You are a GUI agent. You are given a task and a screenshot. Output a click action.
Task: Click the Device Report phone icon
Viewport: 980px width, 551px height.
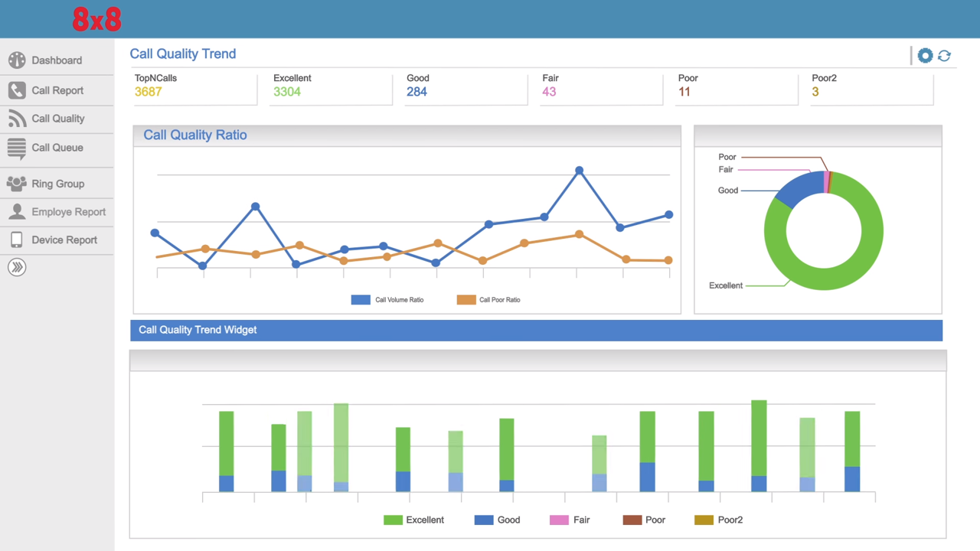click(17, 240)
